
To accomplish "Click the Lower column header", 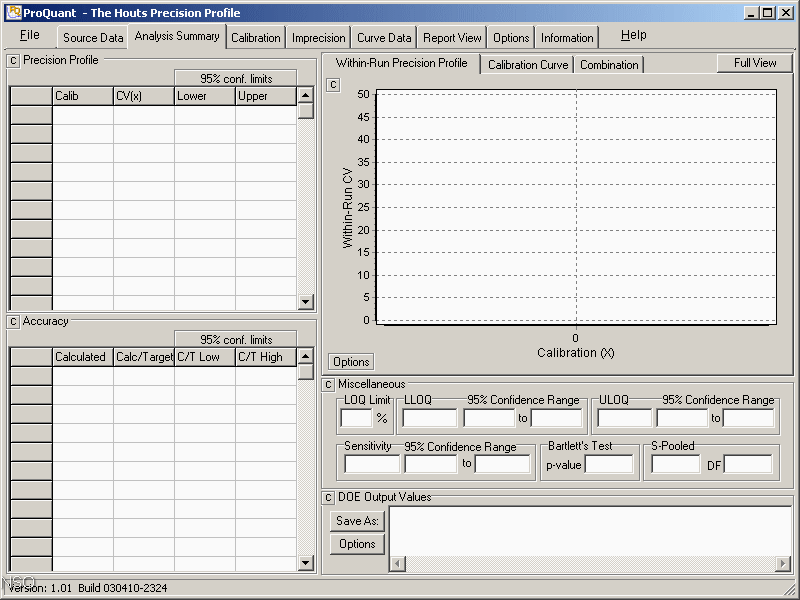I will click(x=205, y=96).
